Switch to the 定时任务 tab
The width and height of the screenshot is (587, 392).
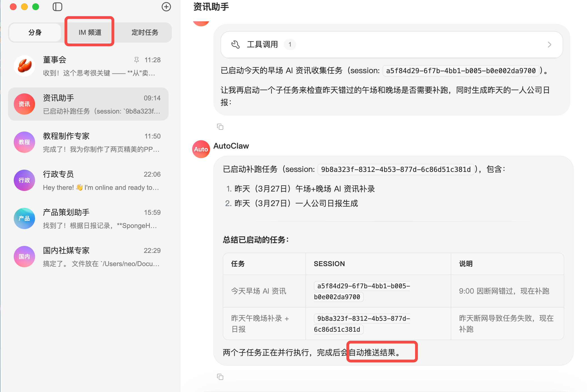coord(145,32)
